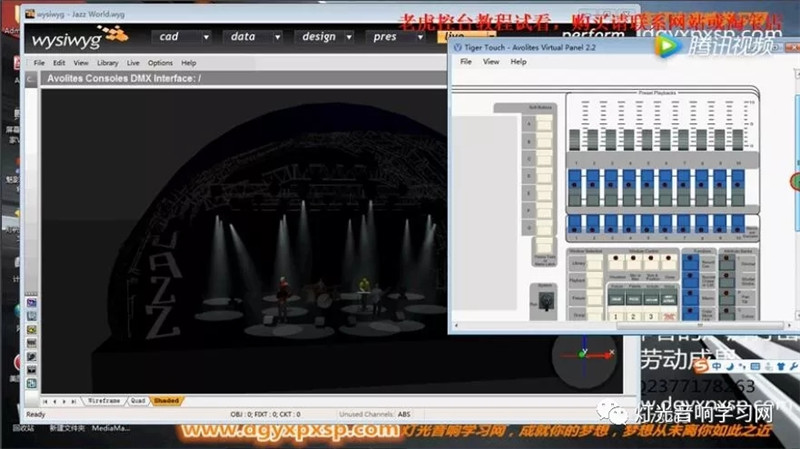
Task: Click lower-row blue playback button 9
Action: coord(720,223)
